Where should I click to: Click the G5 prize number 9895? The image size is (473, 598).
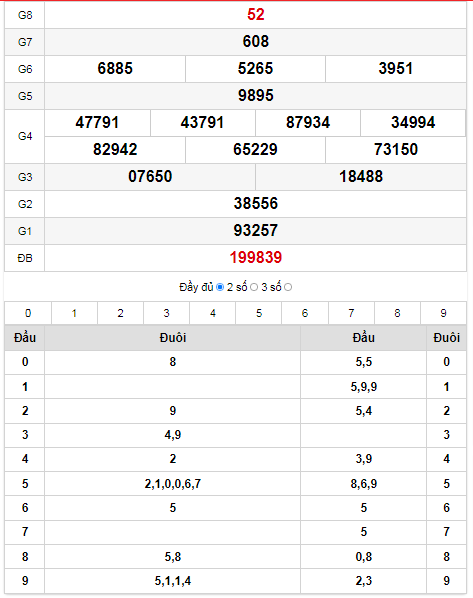click(x=256, y=95)
